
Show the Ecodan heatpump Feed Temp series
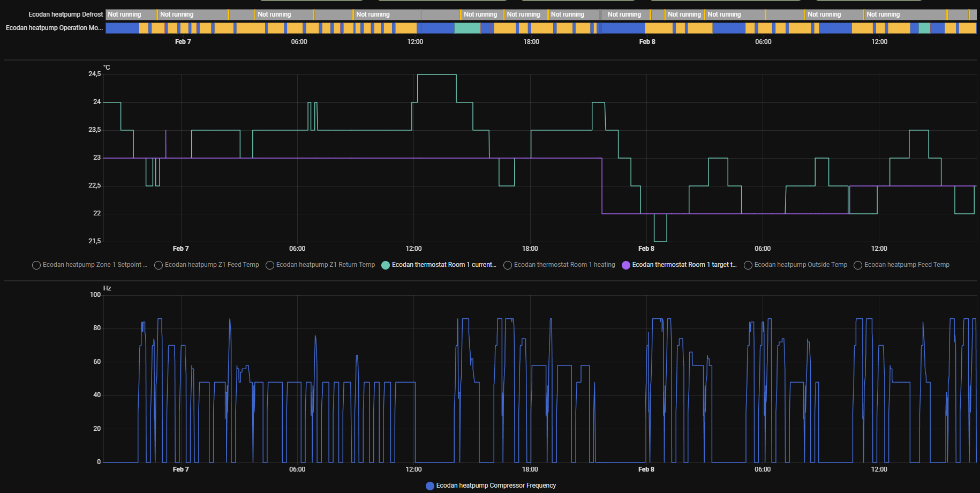[x=858, y=265]
